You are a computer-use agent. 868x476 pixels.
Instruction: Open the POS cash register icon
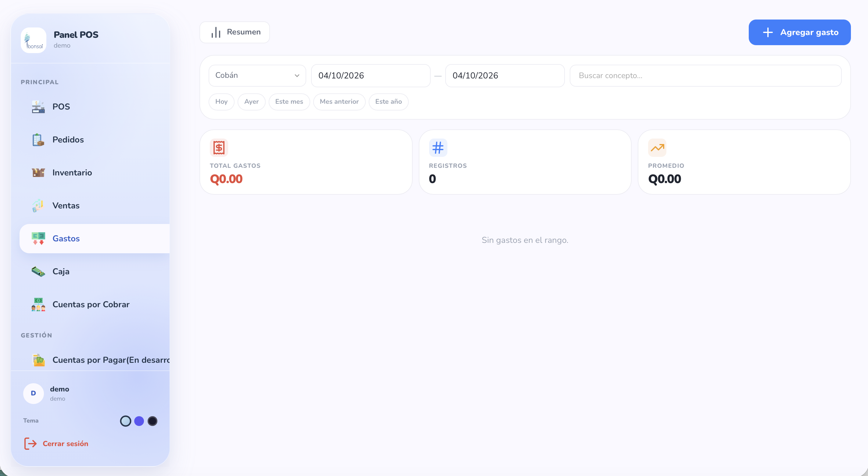[x=38, y=106]
